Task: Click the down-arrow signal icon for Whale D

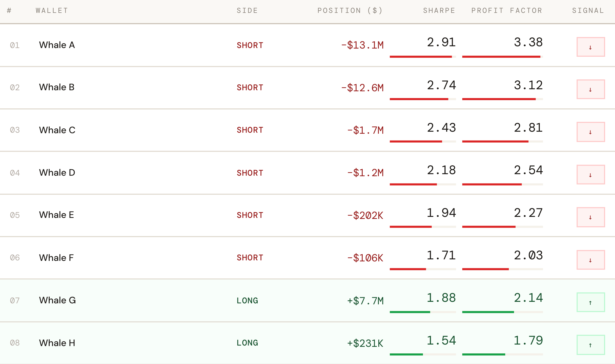Action: (590, 175)
